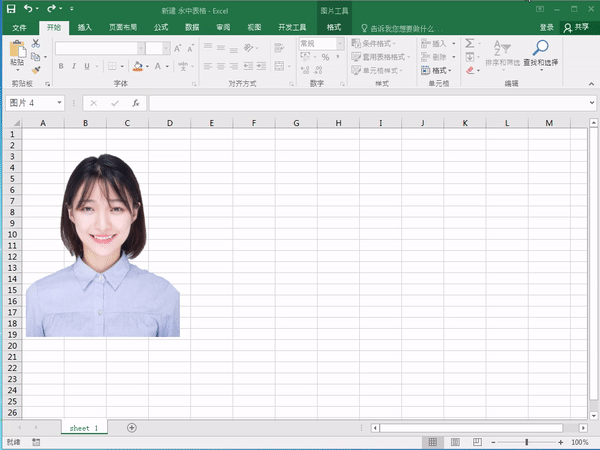The height and width of the screenshot is (450, 600).
Task: Switch to Page Layout view in status bar
Action: [x=453, y=442]
